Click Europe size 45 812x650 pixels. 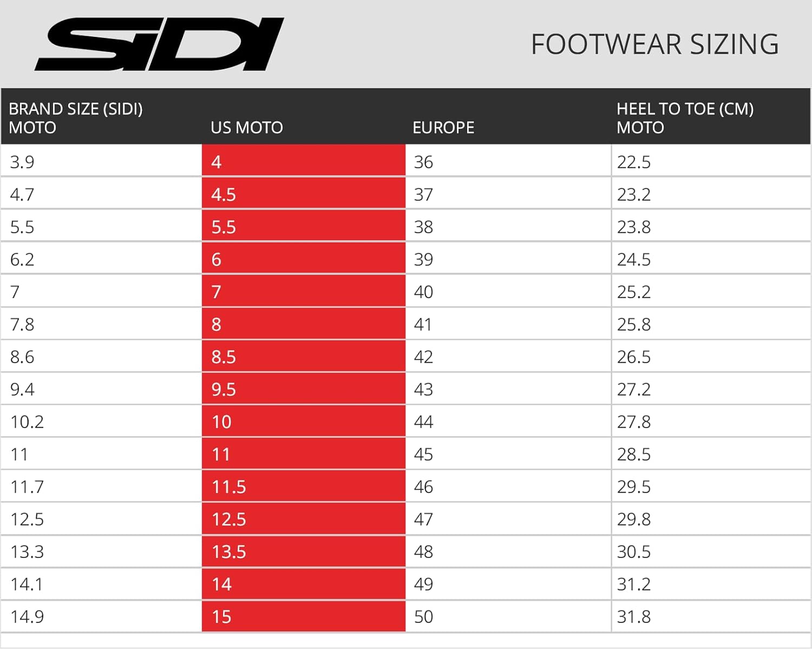423,454
